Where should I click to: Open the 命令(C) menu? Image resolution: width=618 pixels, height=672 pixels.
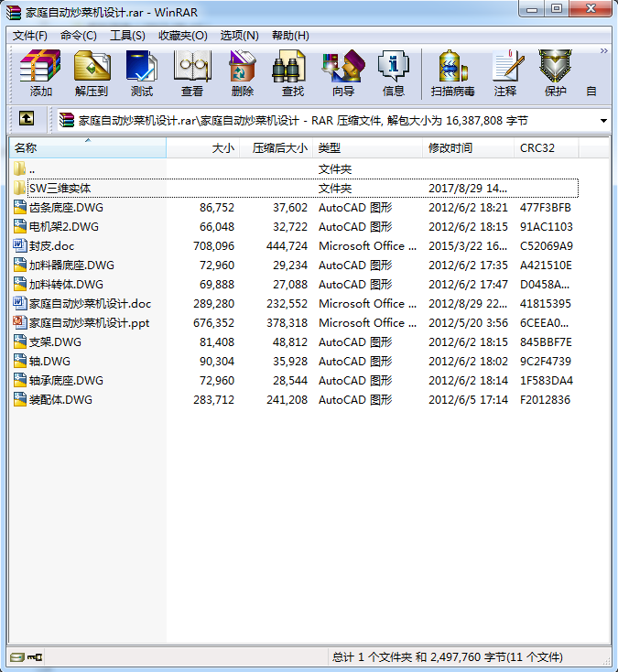(x=79, y=35)
